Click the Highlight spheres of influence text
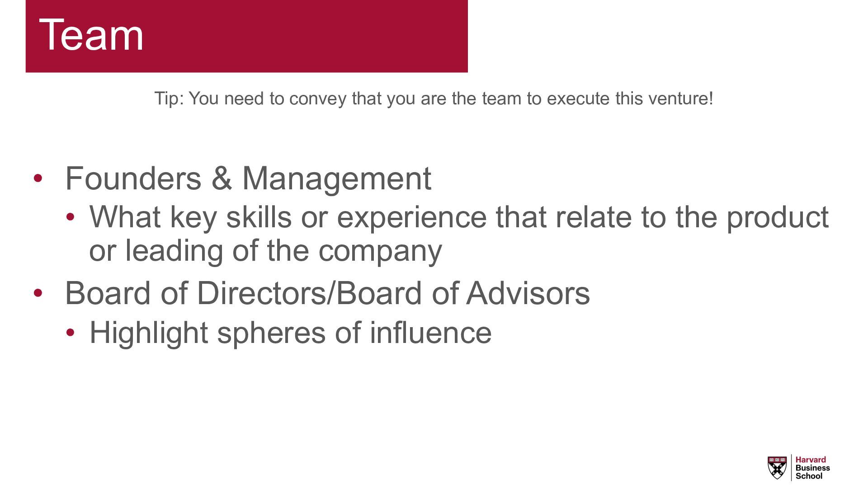The width and height of the screenshot is (868, 488). 290,333
